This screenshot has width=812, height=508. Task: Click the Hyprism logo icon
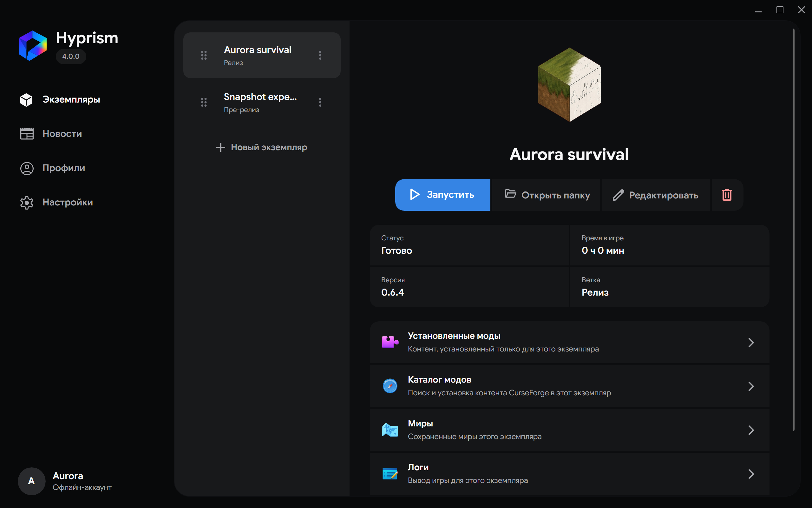point(33,46)
